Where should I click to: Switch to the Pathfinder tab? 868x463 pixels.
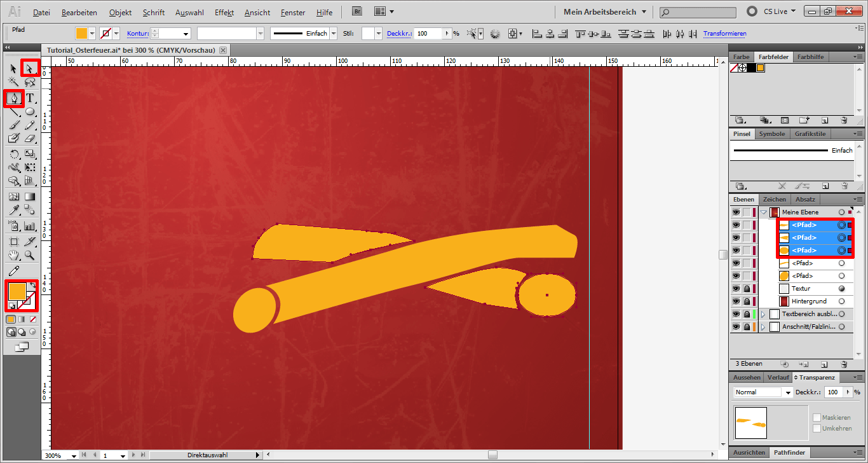point(790,452)
